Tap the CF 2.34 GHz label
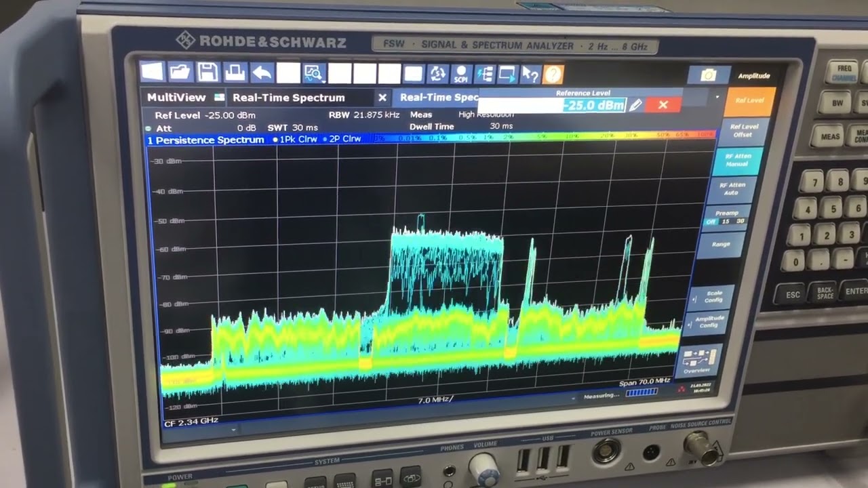This screenshot has height=488, width=868. pos(191,421)
